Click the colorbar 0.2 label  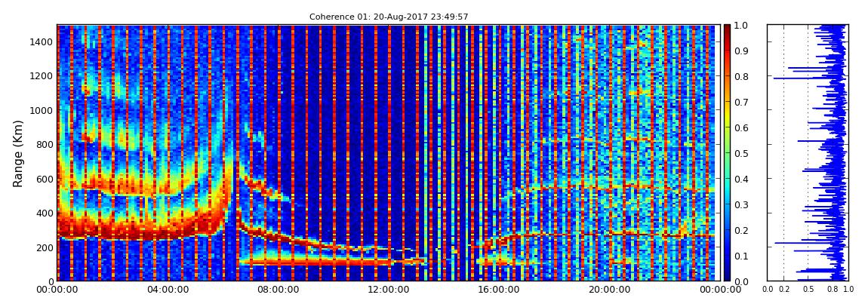coord(740,230)
